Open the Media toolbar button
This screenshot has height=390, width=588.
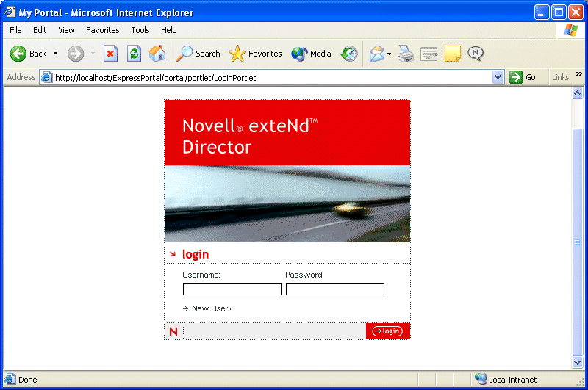311,54
